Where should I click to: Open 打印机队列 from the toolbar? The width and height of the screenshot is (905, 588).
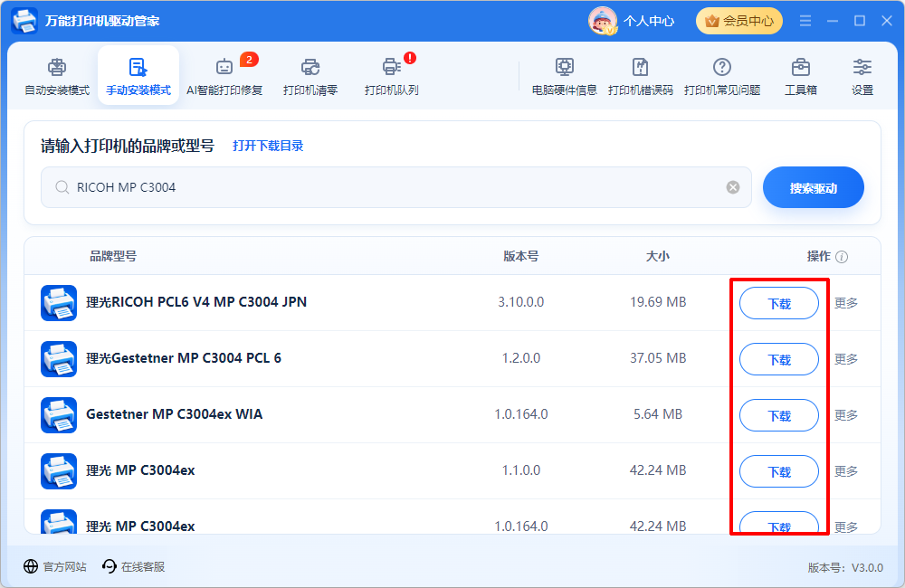point(392,76)
